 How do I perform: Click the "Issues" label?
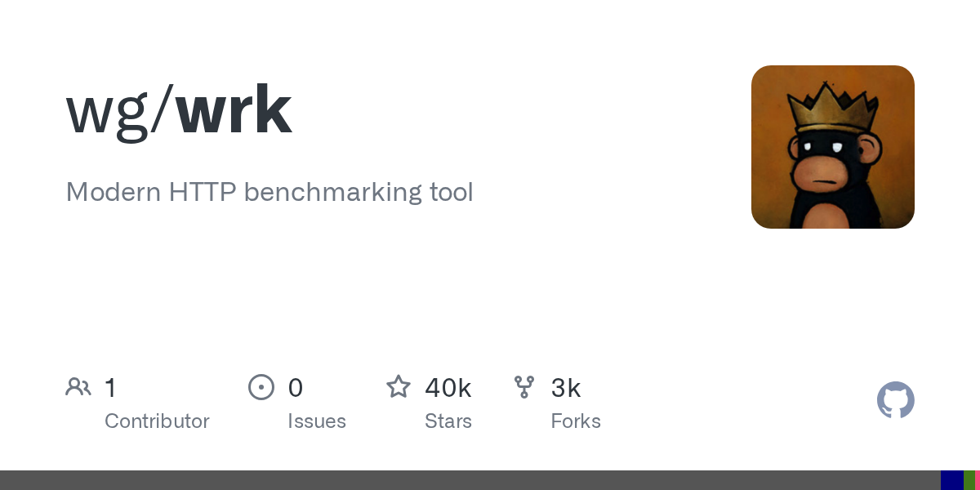tap(317, 421)
